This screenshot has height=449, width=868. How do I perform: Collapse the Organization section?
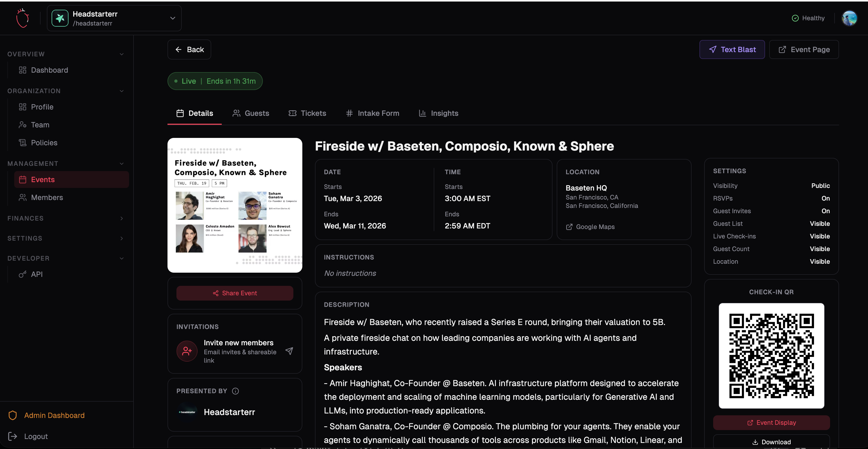point(121,91)
